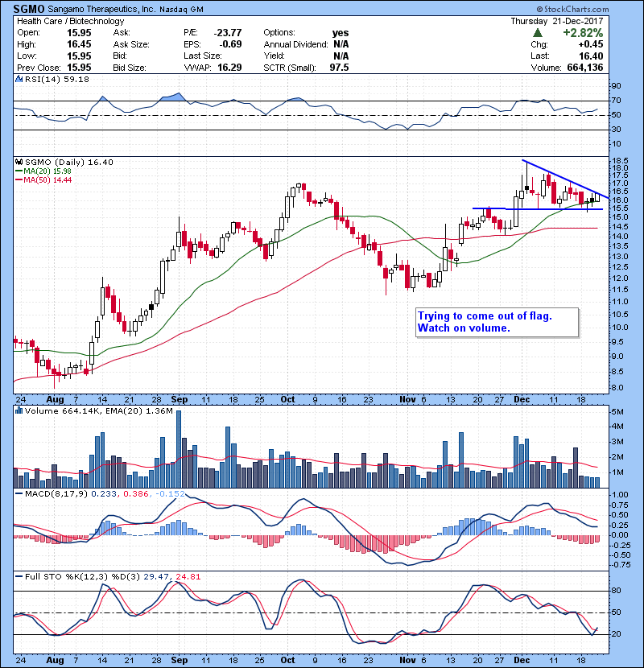The width and height of the screenshot is (644, 668).
Task: Click the SGMO (Daily) 16.40 chart title
Action: pos(69,162)
